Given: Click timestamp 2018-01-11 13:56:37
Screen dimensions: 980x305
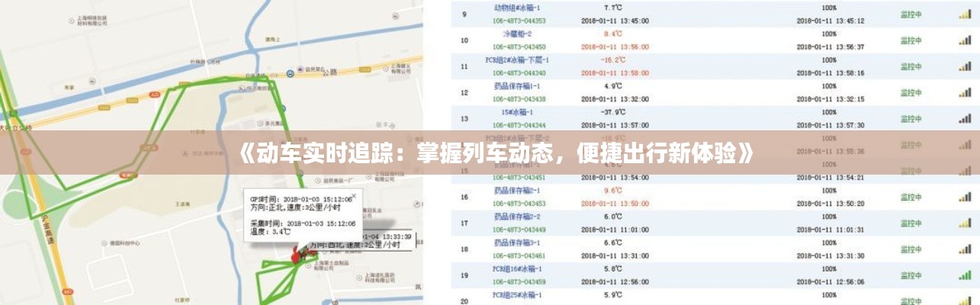Looking at the screenshot, I should coord(830,47).
